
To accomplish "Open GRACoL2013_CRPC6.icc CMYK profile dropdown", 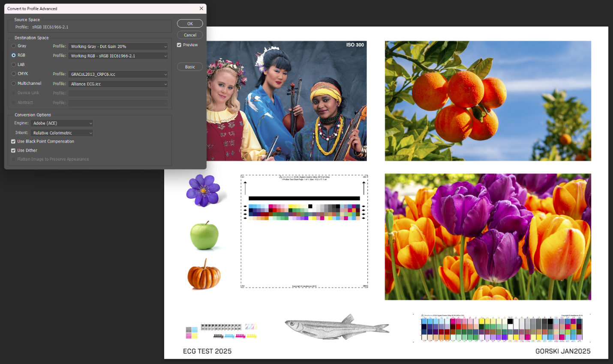I will [118, 75].
